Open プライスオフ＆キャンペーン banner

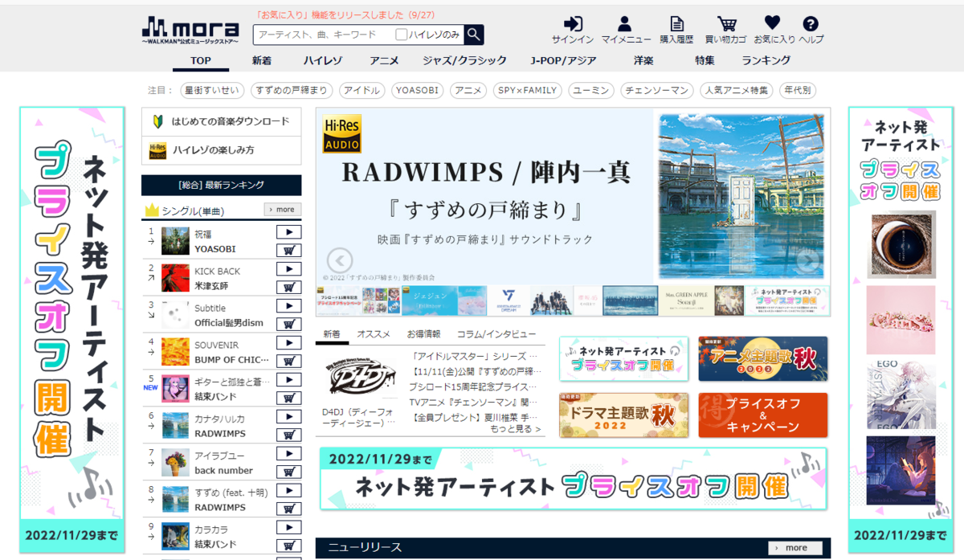(x=762, y=415)
